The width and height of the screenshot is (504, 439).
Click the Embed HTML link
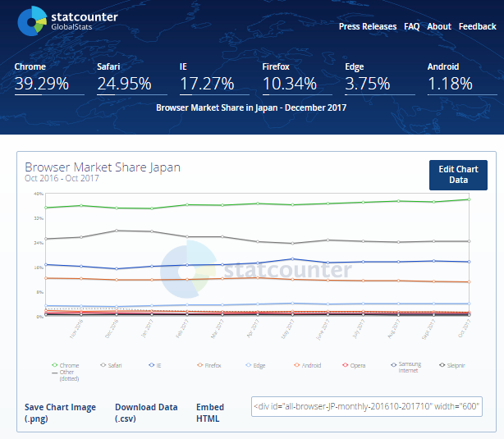click(210, 413)
